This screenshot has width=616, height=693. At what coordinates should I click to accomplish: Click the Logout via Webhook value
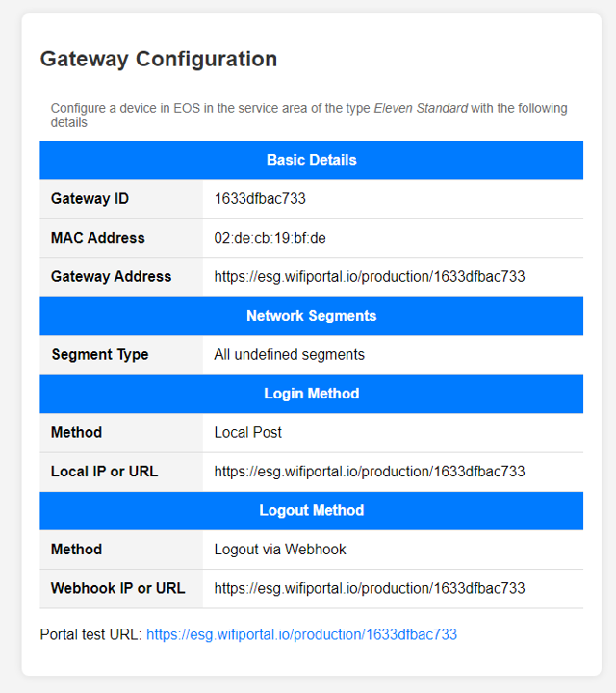tap(280, 550)
